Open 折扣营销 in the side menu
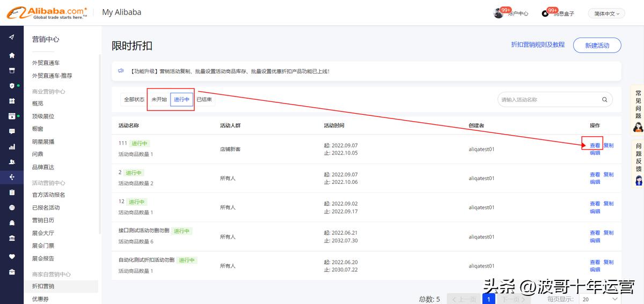Screen dimensions: 644x304 [x=43, y=286]
